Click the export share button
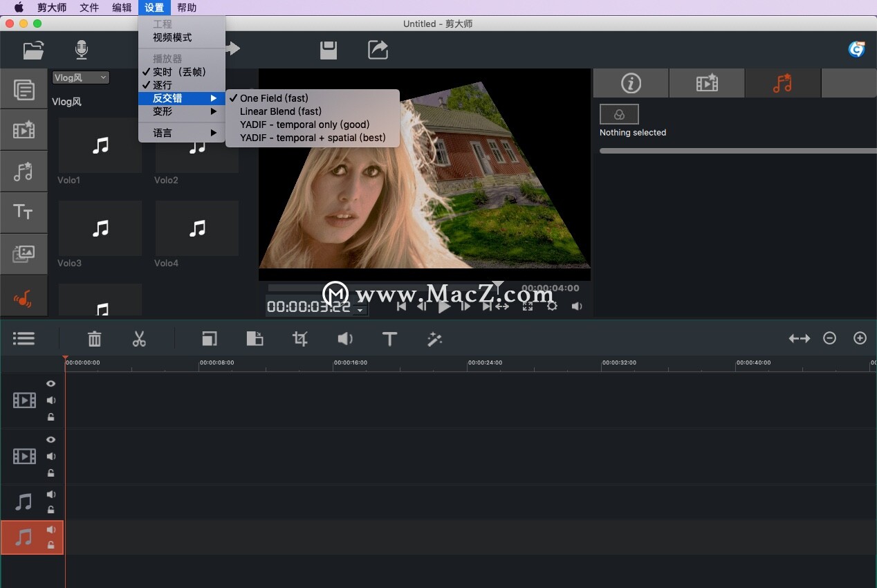 [378, 49]
